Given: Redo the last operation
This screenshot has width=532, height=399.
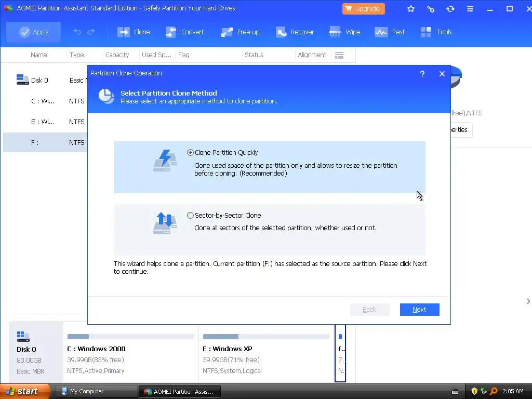Looking at the screenshot, I should pos(91,32).
